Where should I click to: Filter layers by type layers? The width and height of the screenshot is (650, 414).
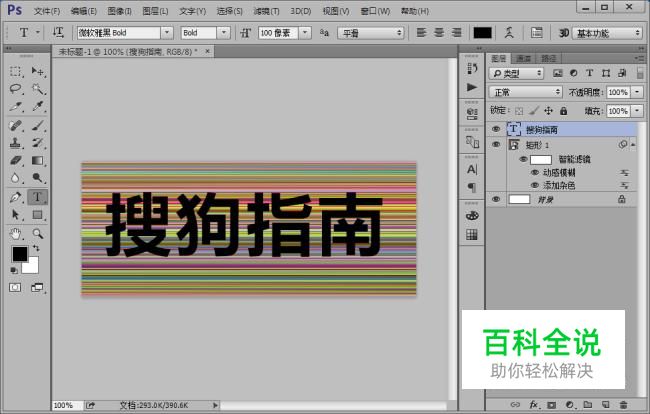[x=589, y=73]
